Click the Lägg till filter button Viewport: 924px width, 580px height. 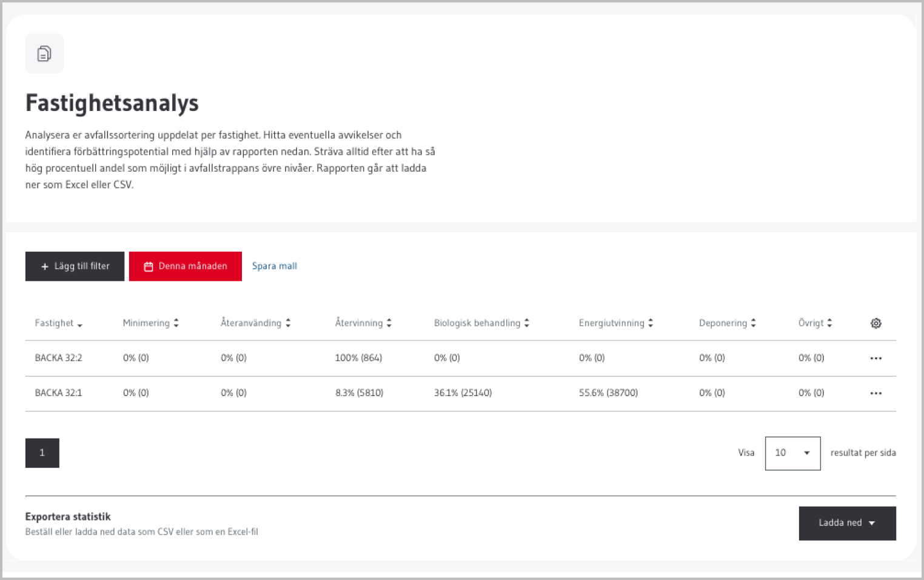[x=75, y=266]
